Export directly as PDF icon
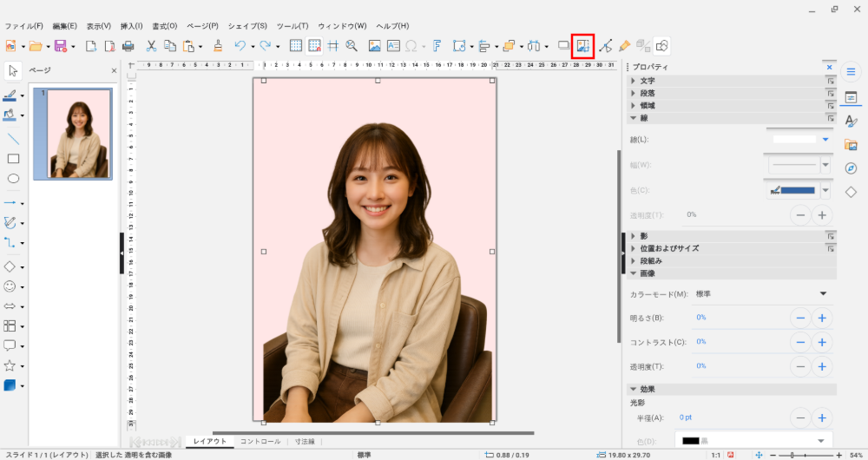 click(109, 46)
